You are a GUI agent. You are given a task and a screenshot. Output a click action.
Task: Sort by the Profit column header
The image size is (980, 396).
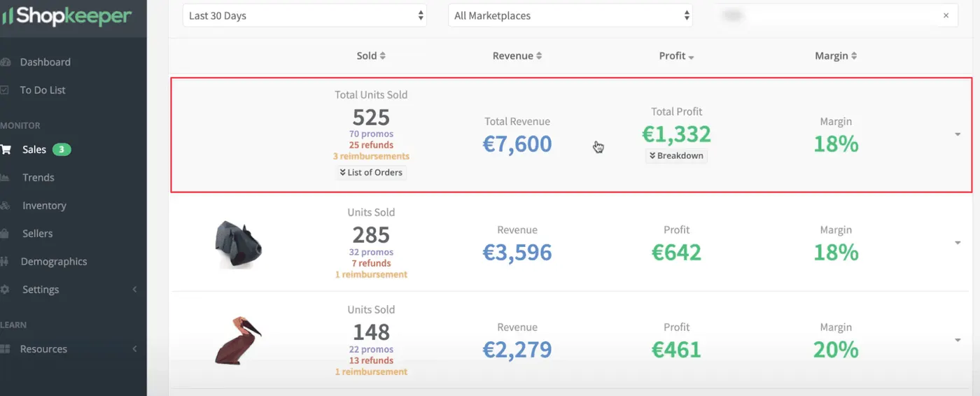point(676,56)
